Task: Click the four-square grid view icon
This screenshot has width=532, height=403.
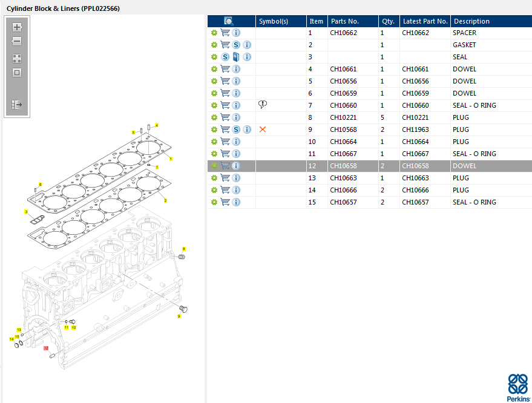Action: [17, 59]
